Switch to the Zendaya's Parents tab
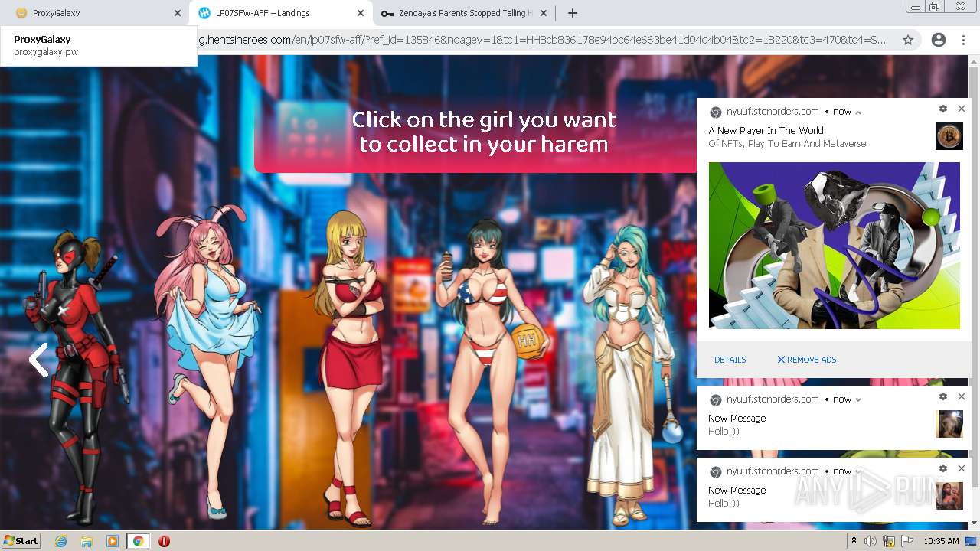 [463, 13]
